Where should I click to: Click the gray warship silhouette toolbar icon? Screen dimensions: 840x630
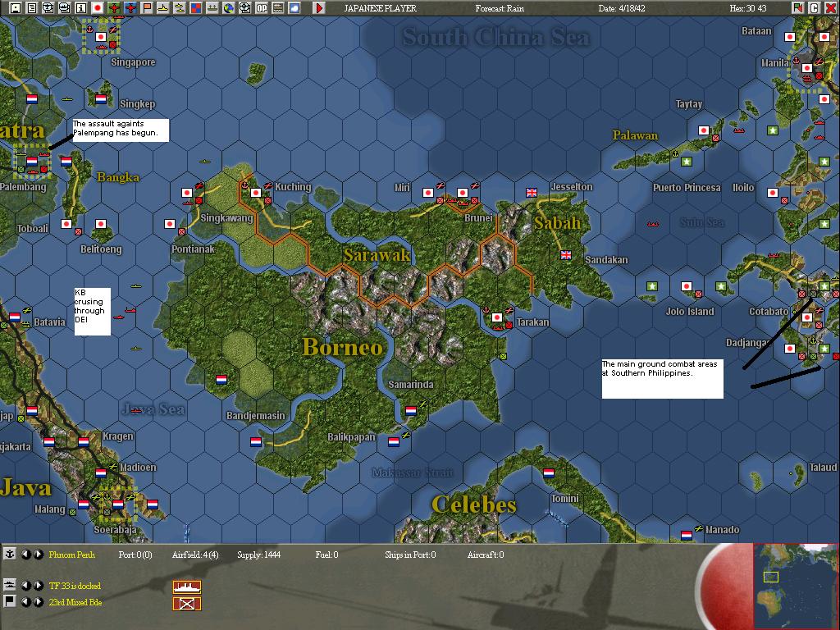[x=212, y=8]
